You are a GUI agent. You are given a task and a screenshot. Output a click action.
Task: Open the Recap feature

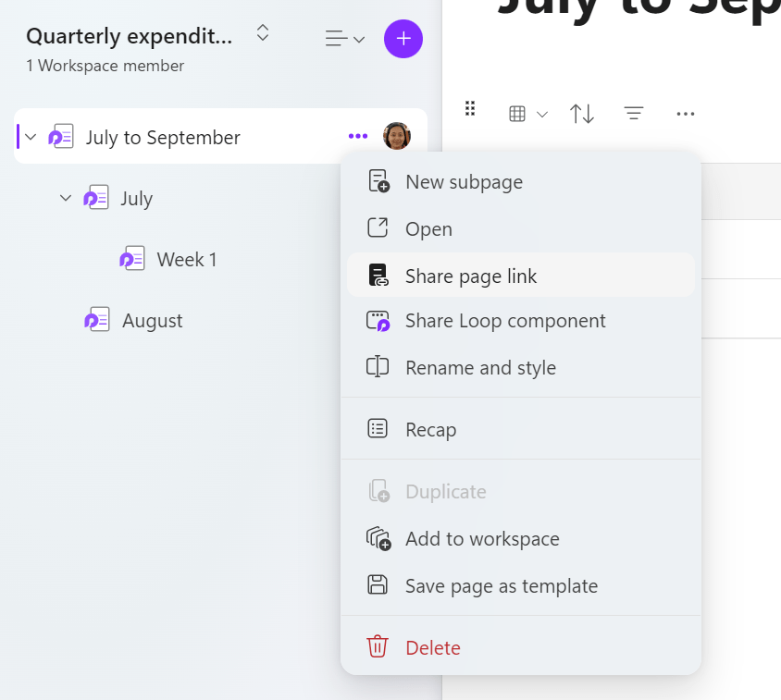tap(430, 428)
